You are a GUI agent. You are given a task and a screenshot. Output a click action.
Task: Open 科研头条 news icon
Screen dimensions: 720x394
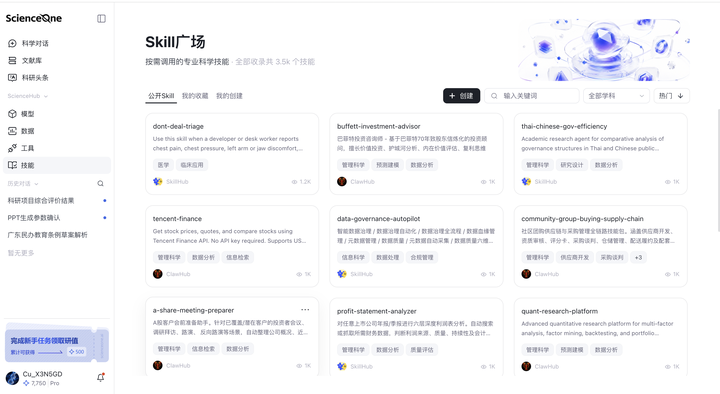tap(12, 78)
